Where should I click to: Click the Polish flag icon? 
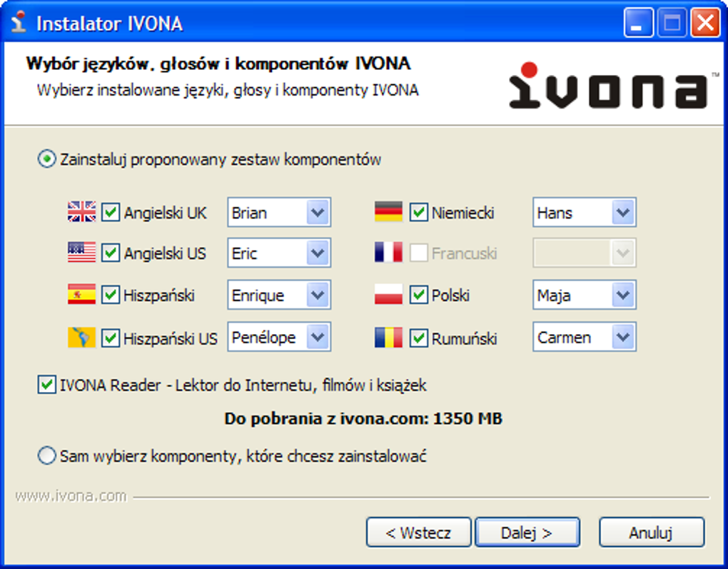coord(388,294)
